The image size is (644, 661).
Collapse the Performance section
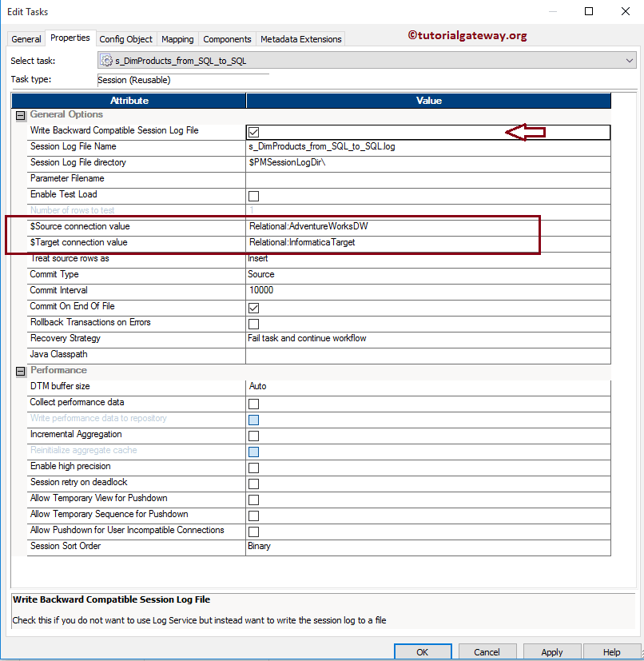click(x=20, y=371)
